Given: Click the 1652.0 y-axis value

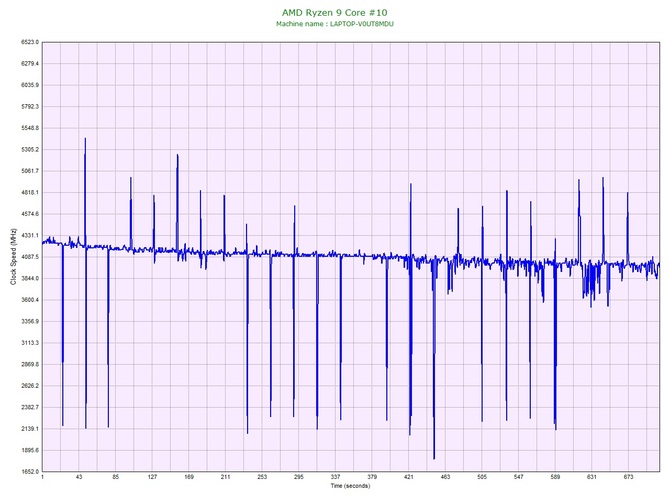Looking at the screenshot, I should point(30,472).
